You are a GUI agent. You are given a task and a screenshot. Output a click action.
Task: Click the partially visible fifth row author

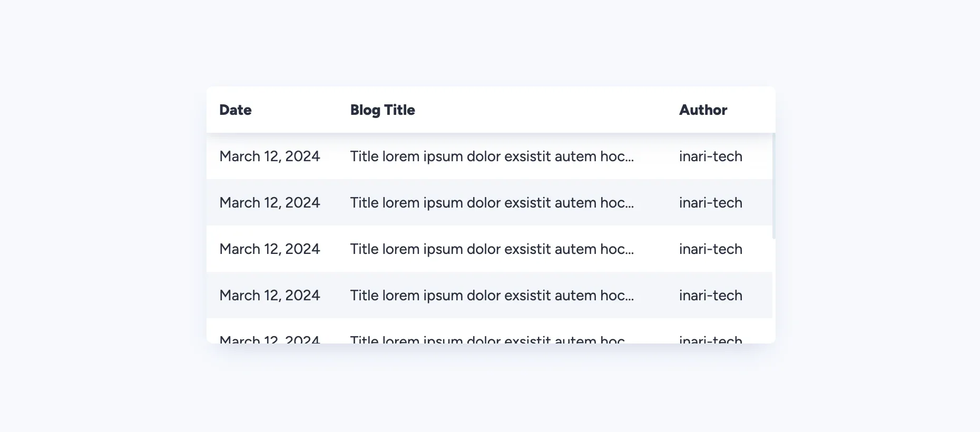[710, 339]
